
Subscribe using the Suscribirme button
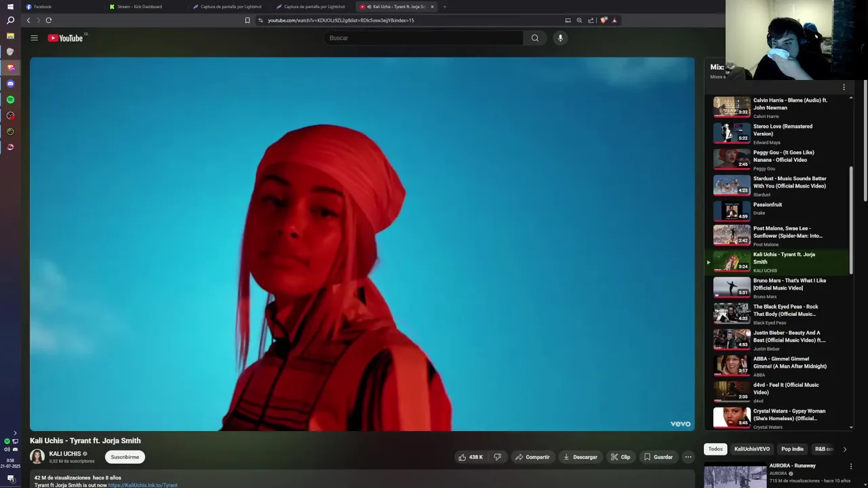pyautogui.click(x=125, y=457)
